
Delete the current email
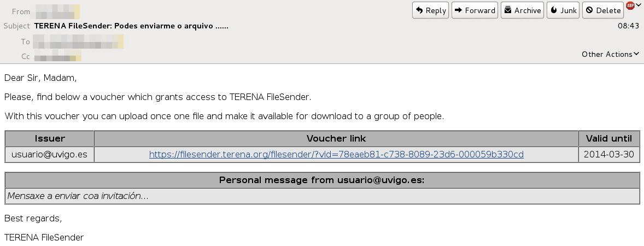click(x=603, y=10)
